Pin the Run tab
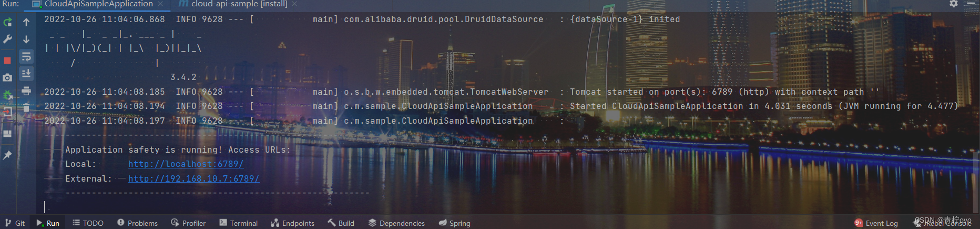Viewport: 980px width, 229px height. (7, 155)
